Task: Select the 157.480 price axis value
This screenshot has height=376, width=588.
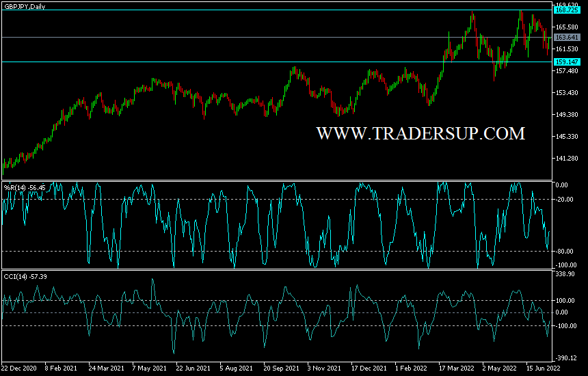Action: (x=567, y=71)
